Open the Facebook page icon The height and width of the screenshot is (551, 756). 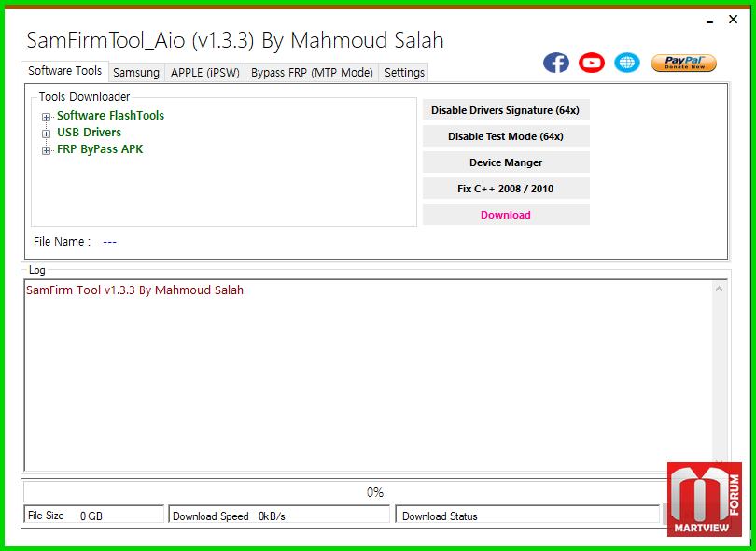click(556, 63)
